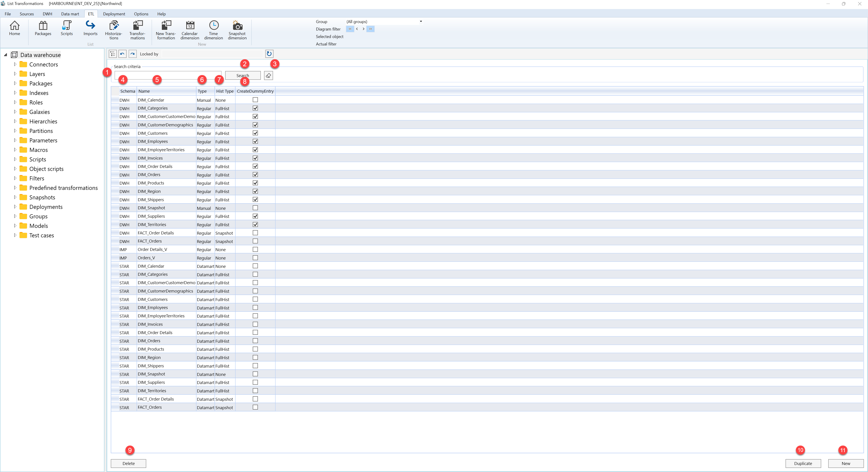This screenshot has width=868, height=472.
Task: Expand the Hierarchies tree node
Action: 15,121
